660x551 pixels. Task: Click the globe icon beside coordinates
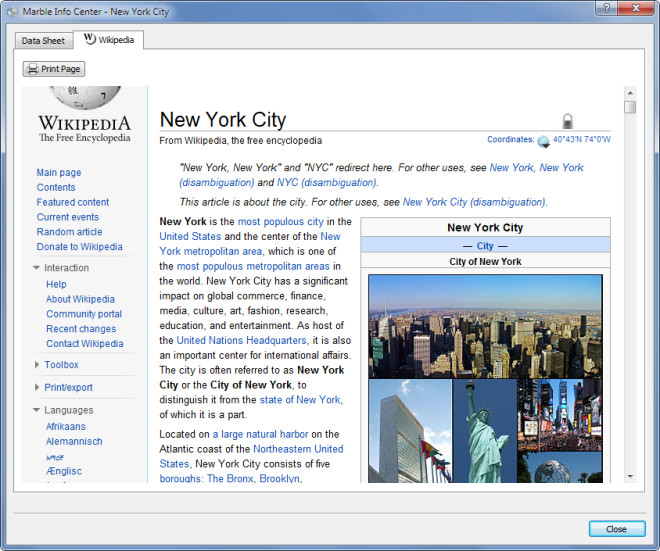[x=543, y=142]
